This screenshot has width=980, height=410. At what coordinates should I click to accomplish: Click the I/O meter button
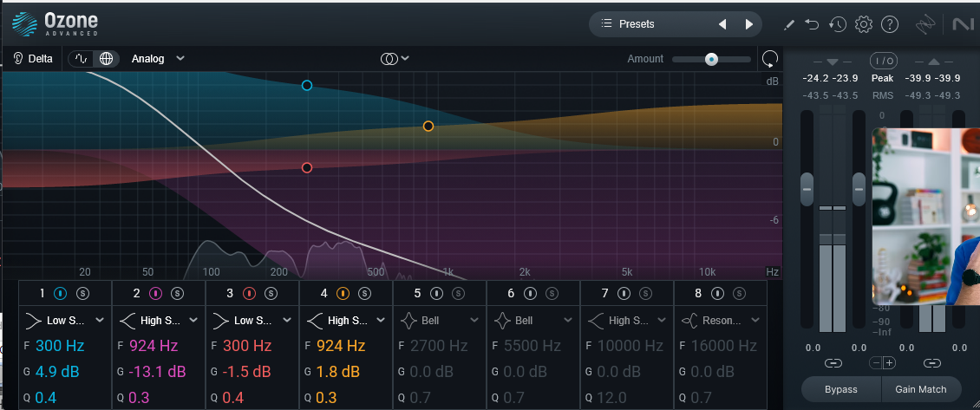coord(884,61)
